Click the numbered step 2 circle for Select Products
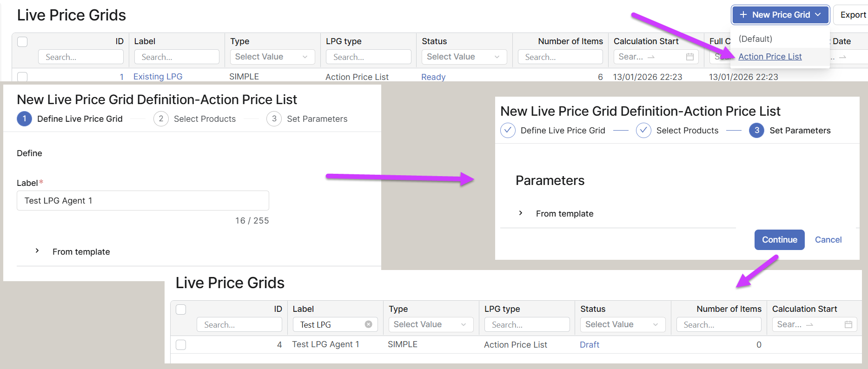Image resolution: width=868 pixels, height=369 pixels. click(161, 119)
